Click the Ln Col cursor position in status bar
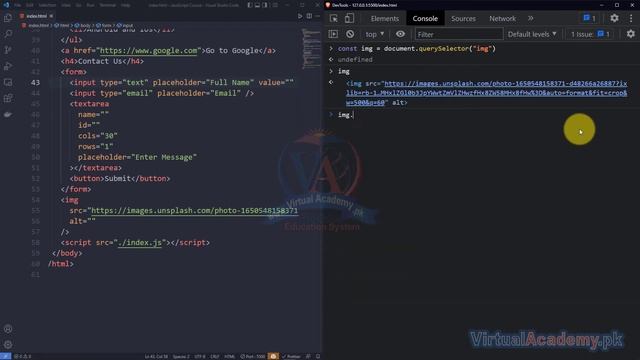The height and width of the screenshot is (360, 640). [156, 356]
